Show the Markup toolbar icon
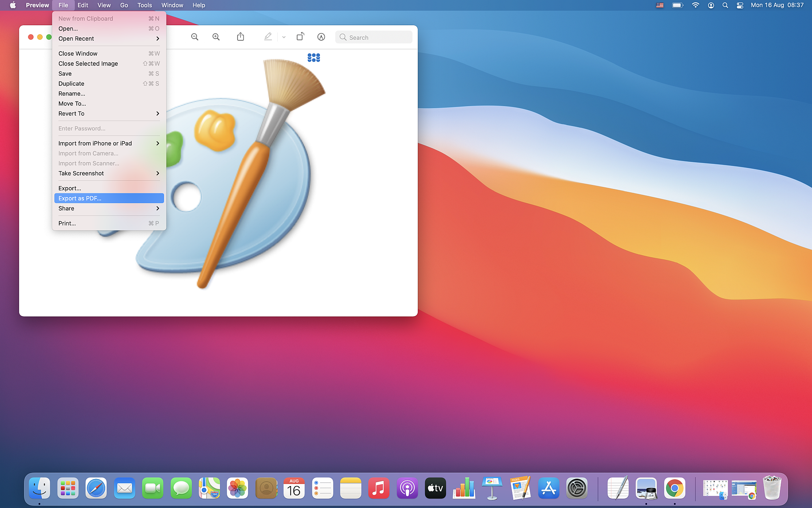Image resolution: width=812 pixels, height=508 pixels. pos(321,37)
